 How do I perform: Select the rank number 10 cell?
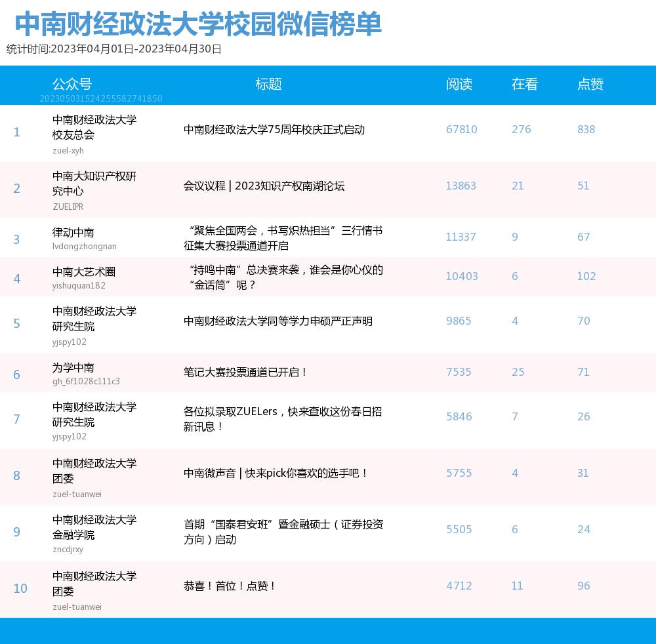click(x=20, y=588)
